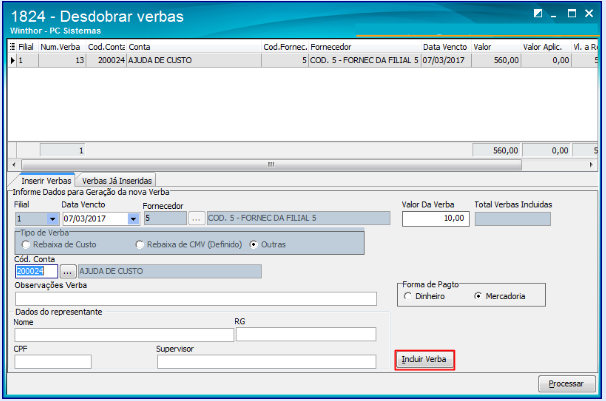Click the CPF input field
This screenshot has height=401, width=606.
(x=53, y=362)
